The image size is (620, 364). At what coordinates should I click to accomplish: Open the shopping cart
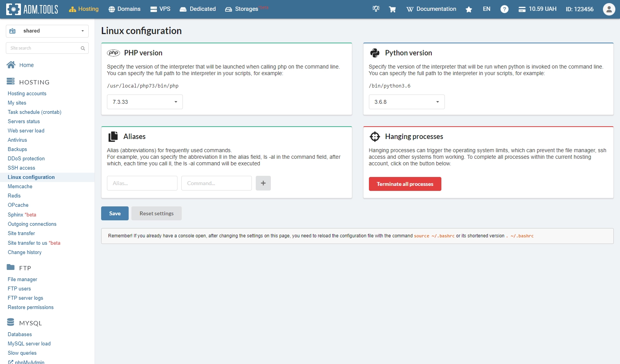click(x=392, y=9)
